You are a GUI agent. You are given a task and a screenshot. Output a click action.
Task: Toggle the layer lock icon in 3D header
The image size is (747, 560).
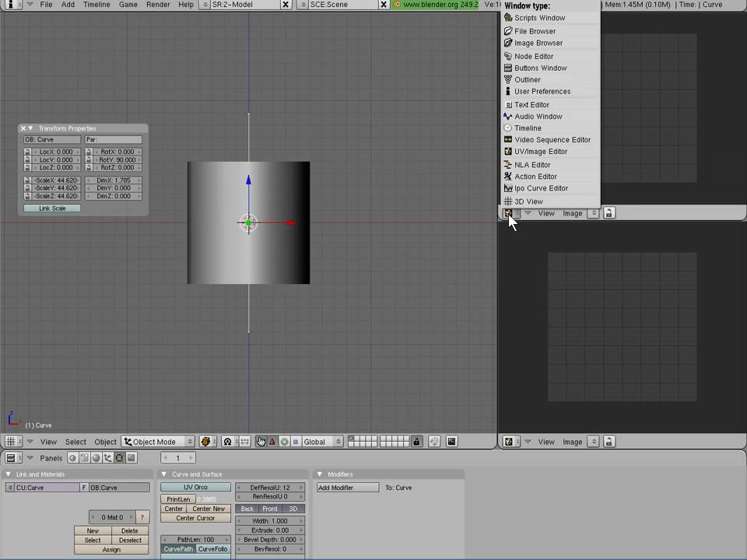pyautogui.click(x=416, y=442)
